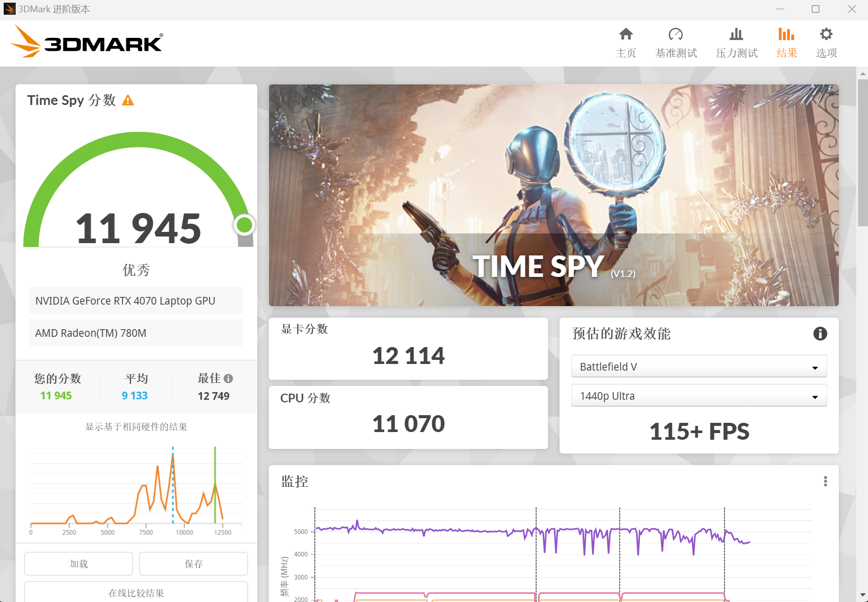Click the scrollbar down arrow

click(863, 596)
